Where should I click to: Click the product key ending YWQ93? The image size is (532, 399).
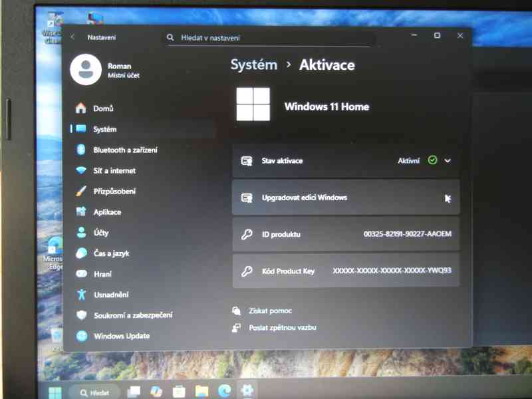point(392,271)
